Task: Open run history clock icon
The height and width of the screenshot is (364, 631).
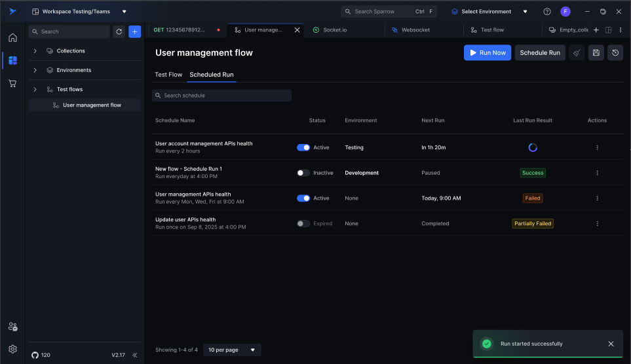Action: pos(615,53)
